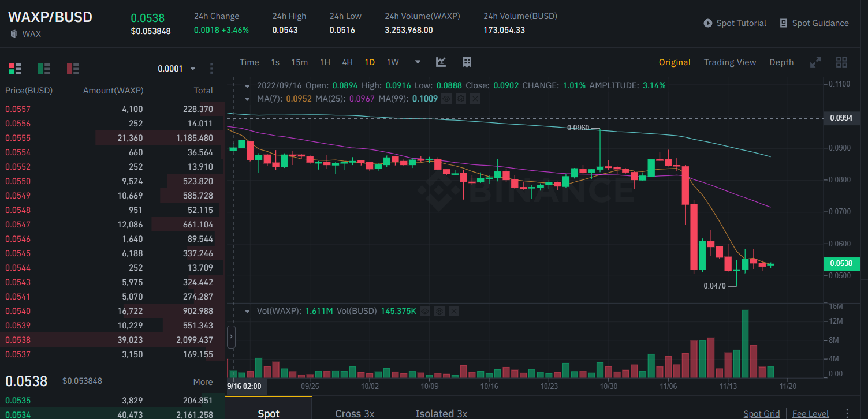Open order book more options menu
This screenshot has width=868, height=419.
[211, 69]
